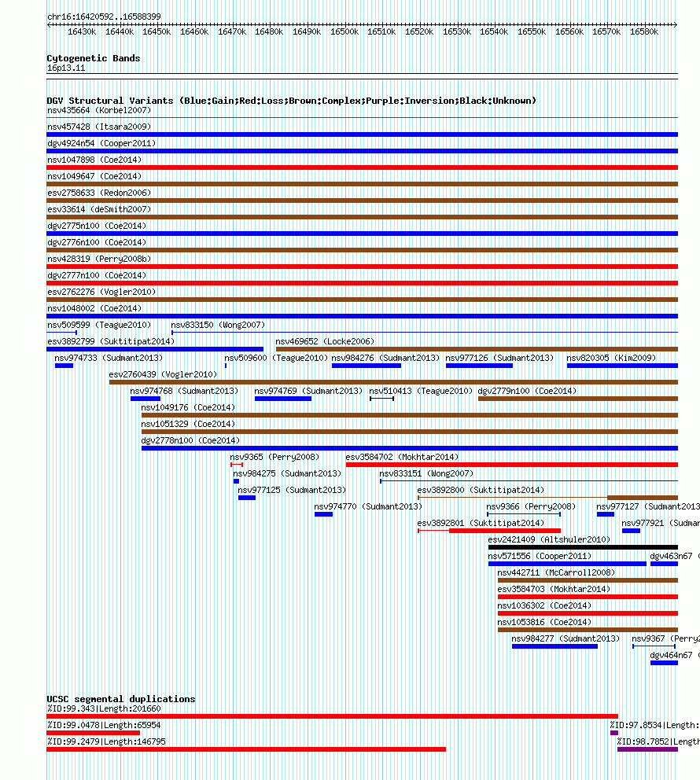The height and width of the screenshot is (780, 700).
Task: Click esv3584702 (Mokhtar2014) variant label
Action: 402,457
